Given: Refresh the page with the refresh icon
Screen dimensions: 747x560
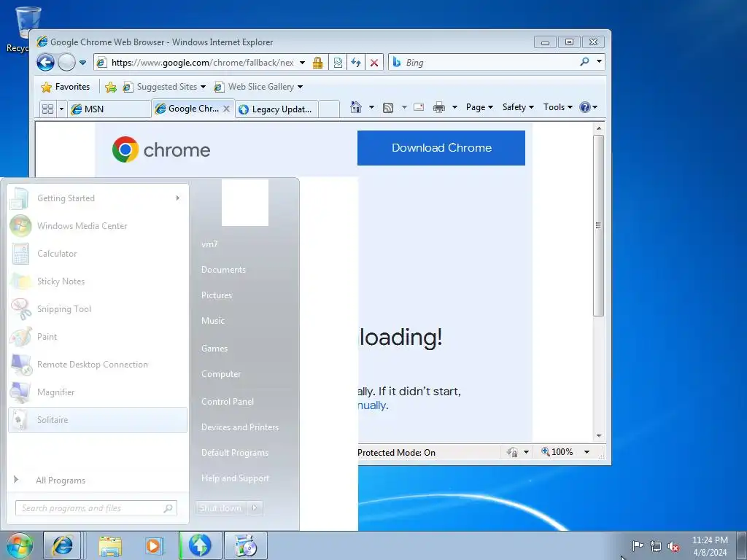Looking at the screenshot, I should (x=356, y=63).
